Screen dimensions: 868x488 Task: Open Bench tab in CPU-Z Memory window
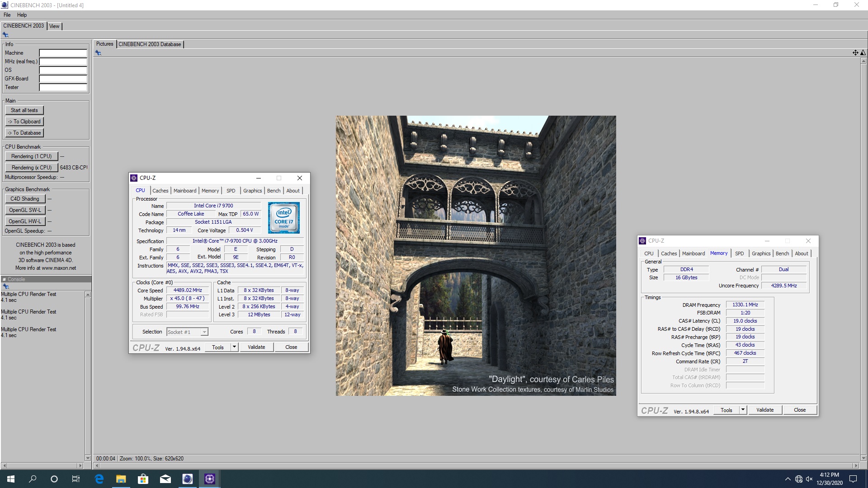tap(783, 253)
